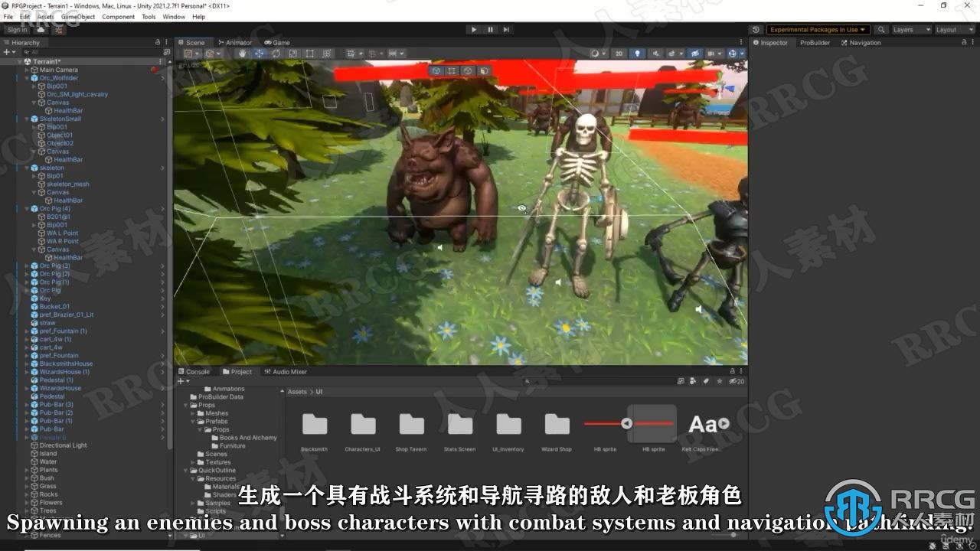Click the Sign in button

[17, 30]
